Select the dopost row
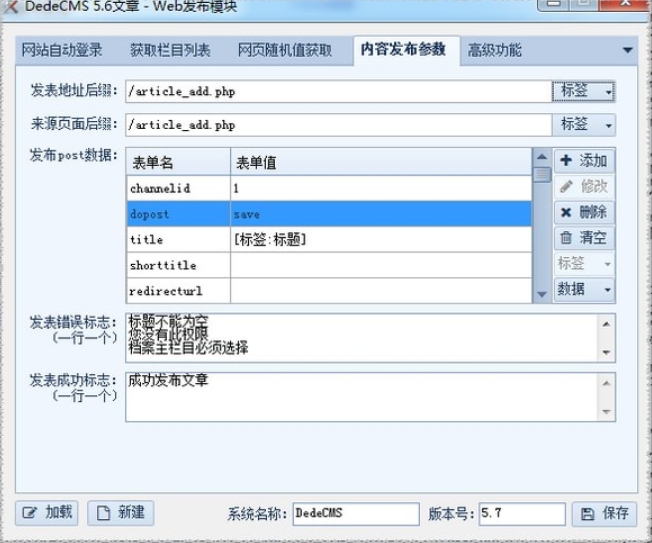The height and width of the screenshot is (543, 652). pos(329,214)
